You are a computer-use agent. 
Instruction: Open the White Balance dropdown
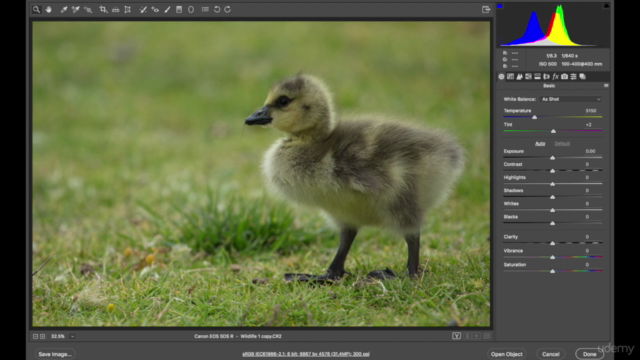click(571, 99)
